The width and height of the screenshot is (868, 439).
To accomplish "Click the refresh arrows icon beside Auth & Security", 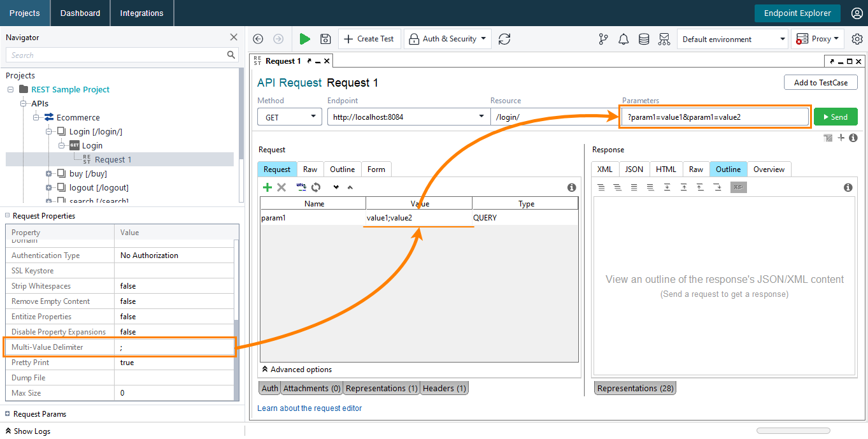I will (504, 39).
